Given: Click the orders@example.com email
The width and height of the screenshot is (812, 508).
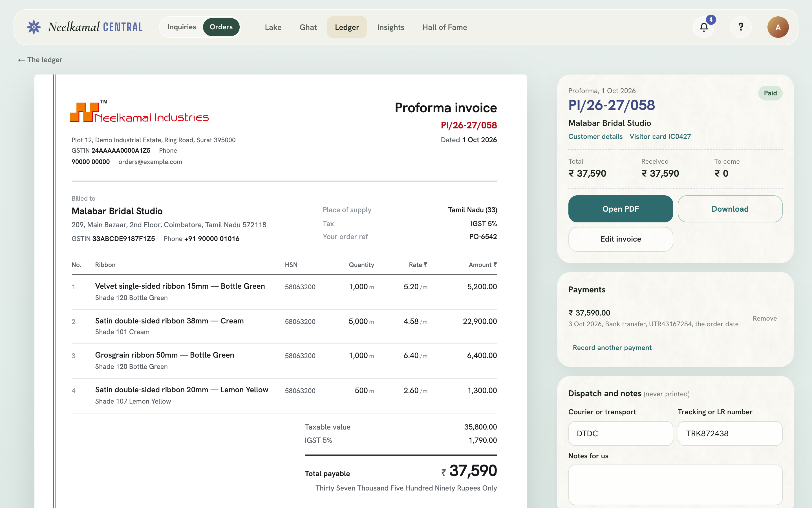Looking at the screenshot, I should click(150, 162).
